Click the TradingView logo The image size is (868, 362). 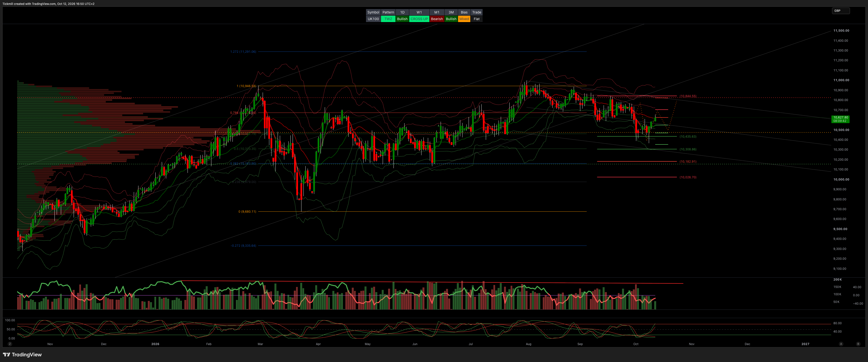pyautogui.click(x=22, y=355)
